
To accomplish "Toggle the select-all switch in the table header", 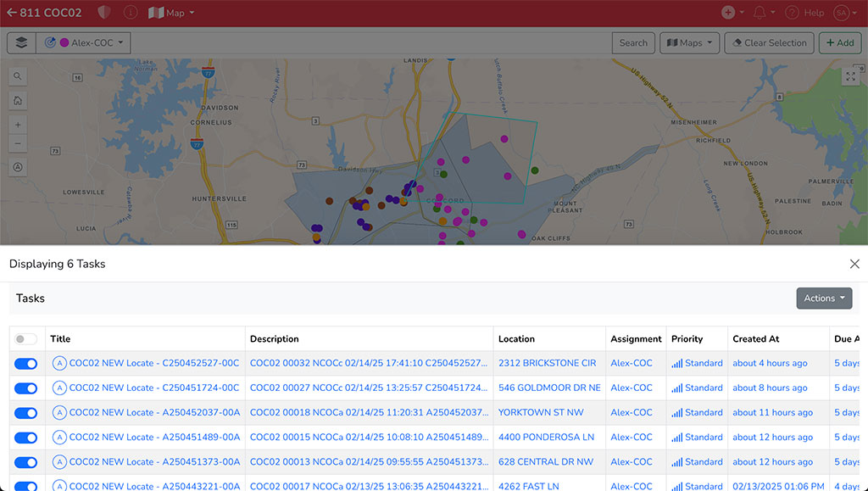I will tap(26, 339).
